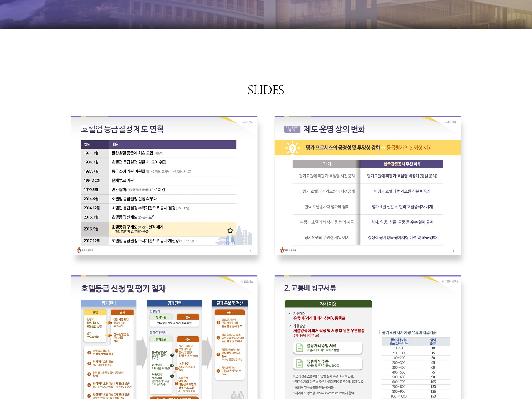Image resolution: width=532 pixels, height=399 pixels.
Task: Click the 자차 이용 green header
Action: (x=328, y=304)
